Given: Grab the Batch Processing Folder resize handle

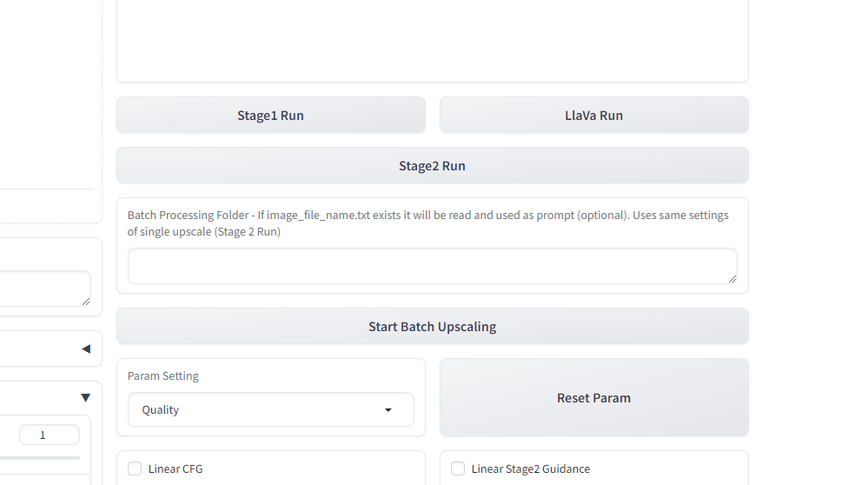Looking at the screenshot, I should point(732,279).
